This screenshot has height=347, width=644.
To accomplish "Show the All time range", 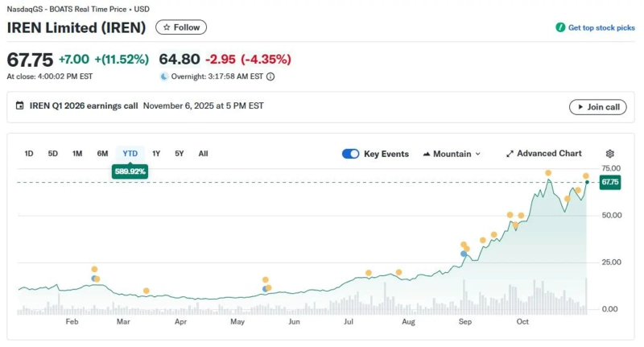I will [203, 154].
